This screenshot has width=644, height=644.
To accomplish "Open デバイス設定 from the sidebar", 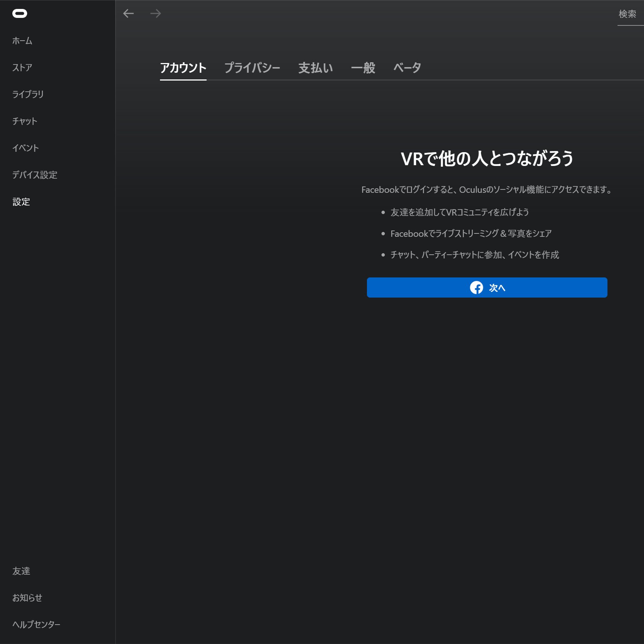I will (34, 175).
